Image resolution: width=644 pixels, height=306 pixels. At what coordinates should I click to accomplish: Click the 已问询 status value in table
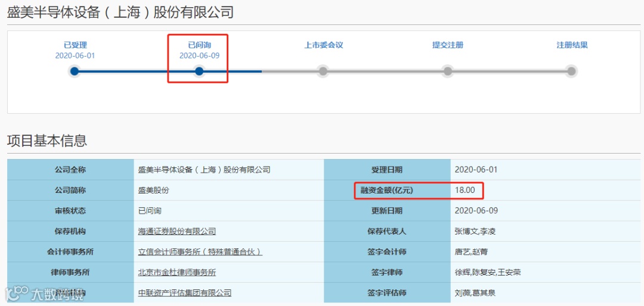pyautogui.click(x=150, y=211)
